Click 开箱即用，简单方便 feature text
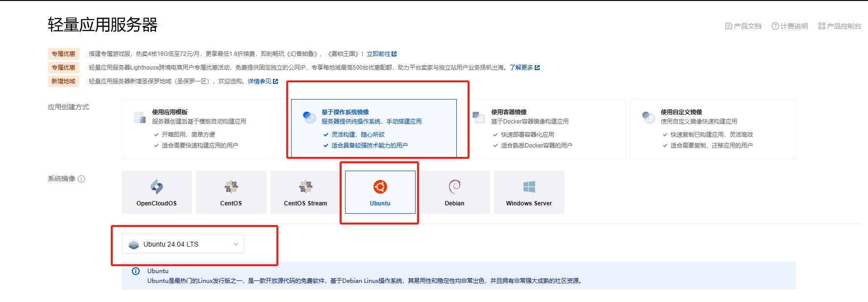868x302 pixels. [x=188, y=134]
